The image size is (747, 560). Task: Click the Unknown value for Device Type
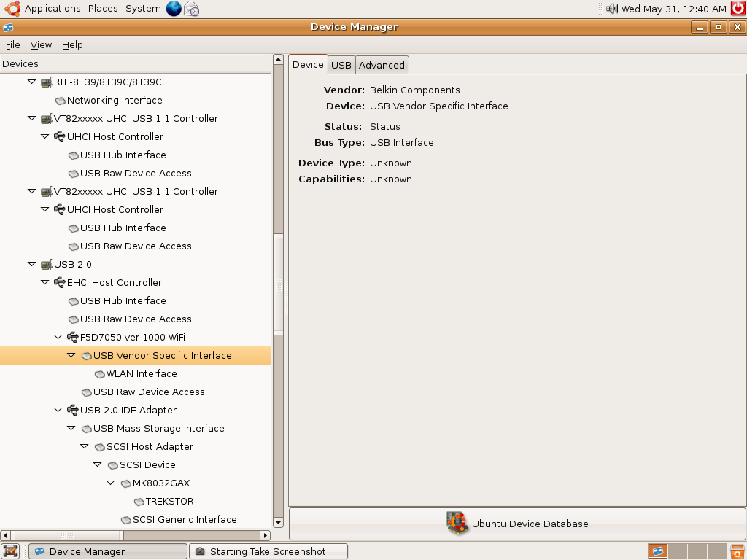391,163
